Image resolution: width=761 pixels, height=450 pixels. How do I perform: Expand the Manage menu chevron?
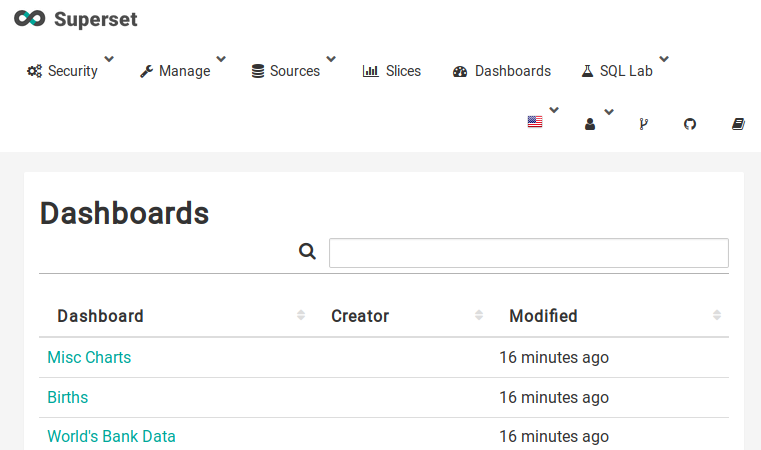click(221, 59)
